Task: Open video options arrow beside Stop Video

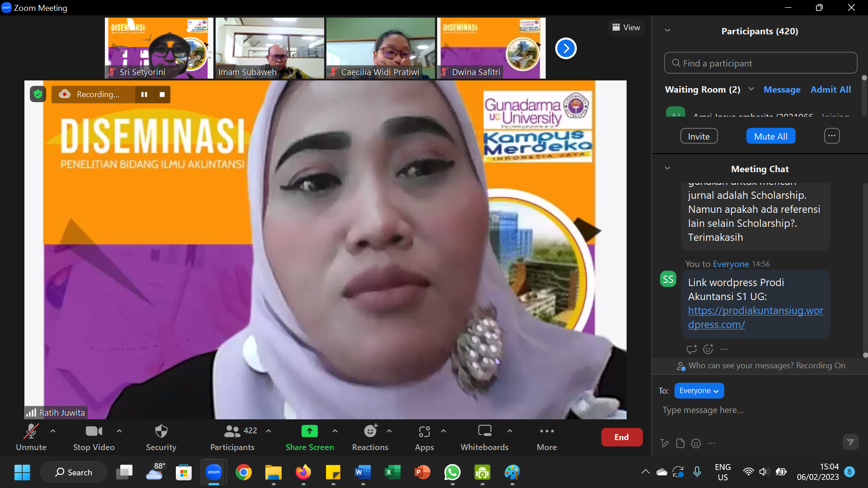Action: point(119,431)
